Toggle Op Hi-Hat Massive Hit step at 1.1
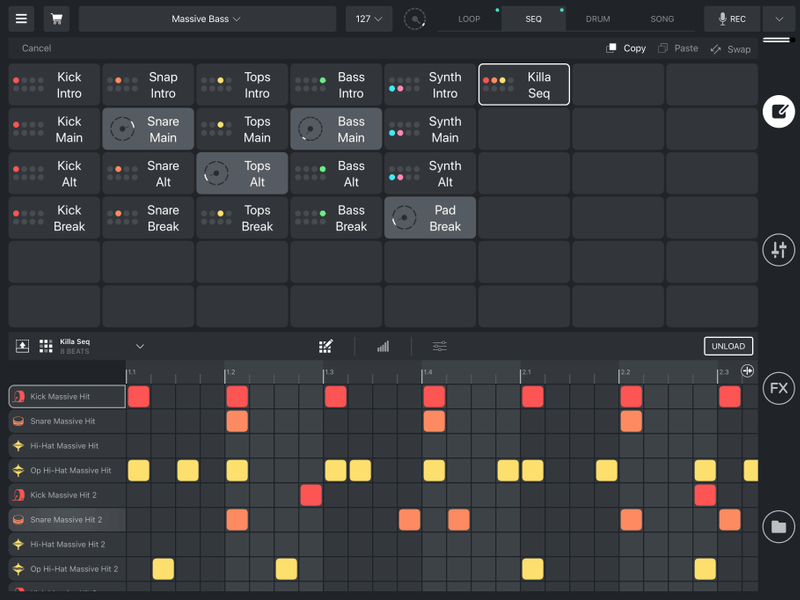Viewport: 800px width, 600px height. pos(139,470)
